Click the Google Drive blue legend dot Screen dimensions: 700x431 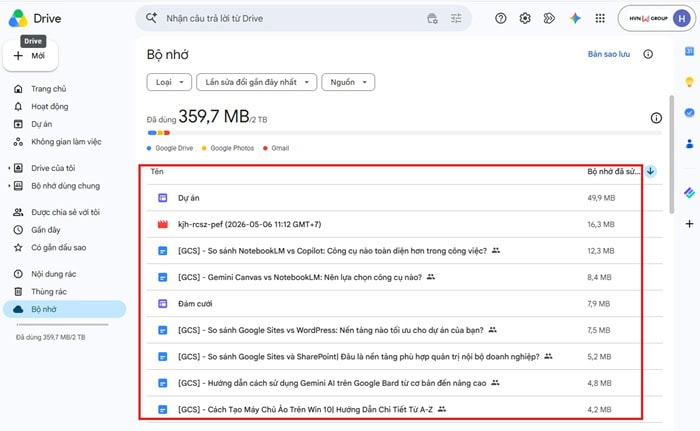tap(149, 148)
